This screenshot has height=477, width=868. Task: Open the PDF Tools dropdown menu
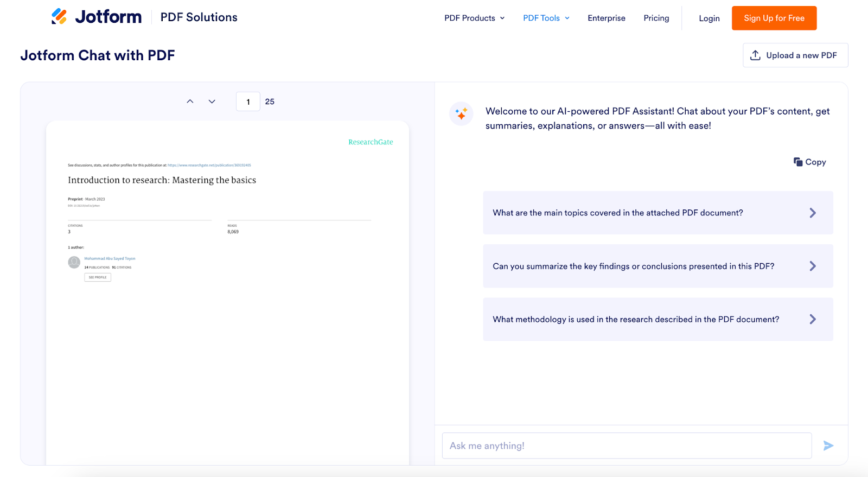click(x=546, y=18)
